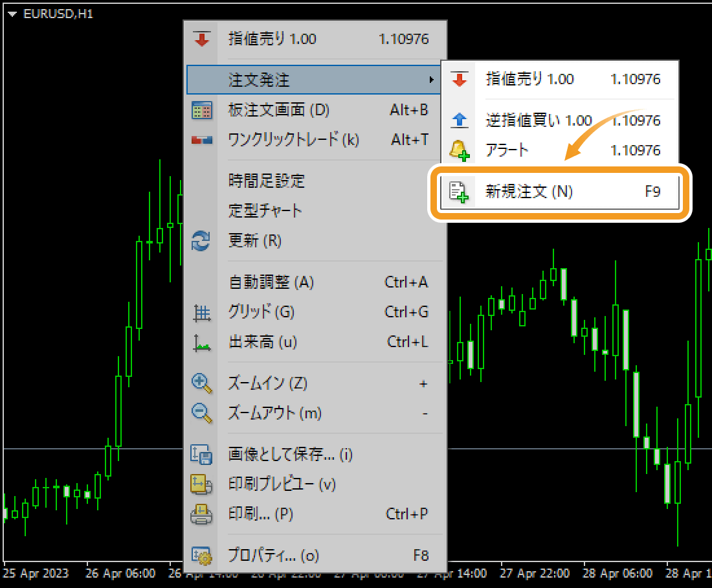This screenshot has height=588, width=712.
Task: Click the print preview icon
Action: 201,484
